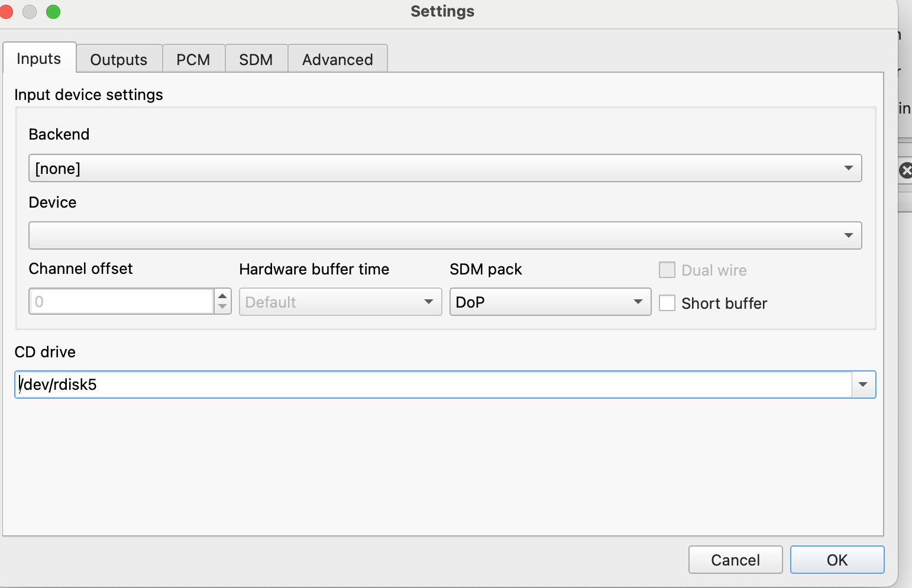Image resolution: width=912 pixels, height=588 pixels.
Task: Click the SDM pack label
Action: point(486,269)
